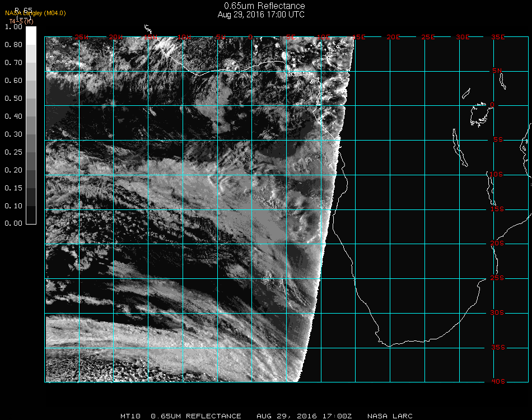Click the 10W longitude label
The image size is (532, 420).
click(184, 37)
